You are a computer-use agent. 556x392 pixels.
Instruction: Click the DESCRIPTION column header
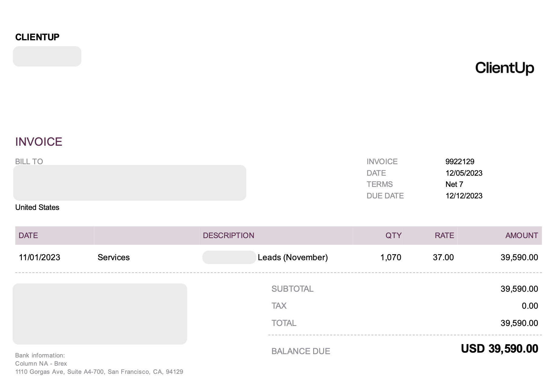(228, 235)
